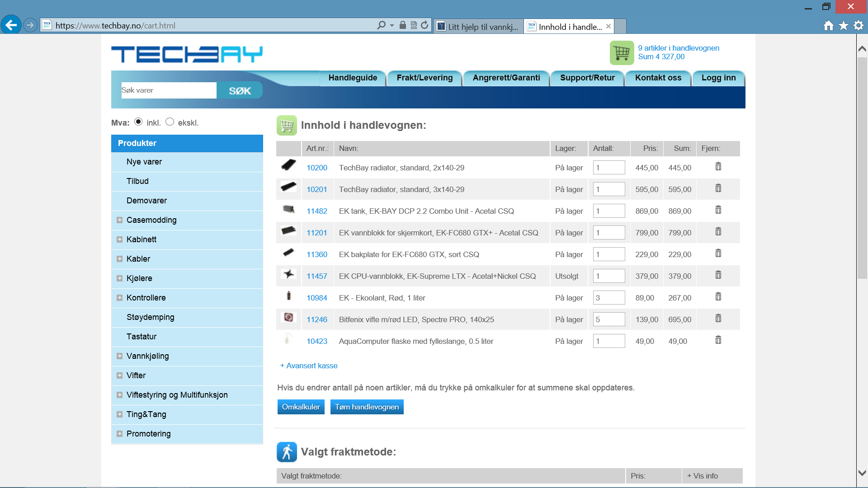The width and height of the screenshot is (868, 488).
Task: Remove Bitfenix vifte with trash icon
Action: (x=718, y=319)
